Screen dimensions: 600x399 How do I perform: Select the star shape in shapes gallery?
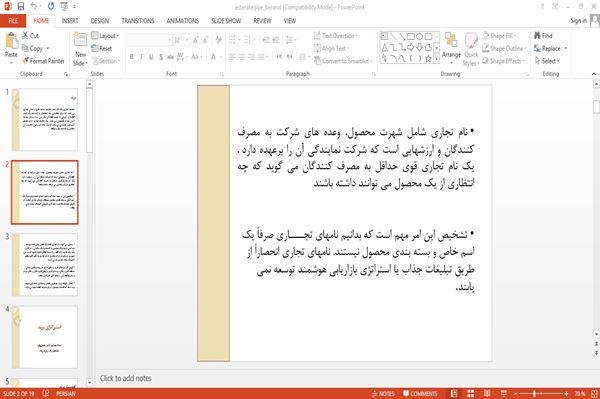point(428,59)
